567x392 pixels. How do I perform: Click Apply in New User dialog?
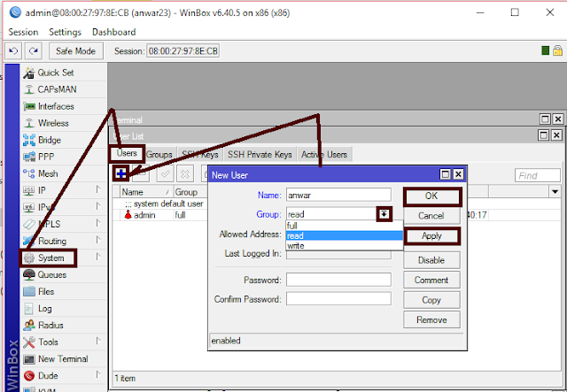(431, 236)
